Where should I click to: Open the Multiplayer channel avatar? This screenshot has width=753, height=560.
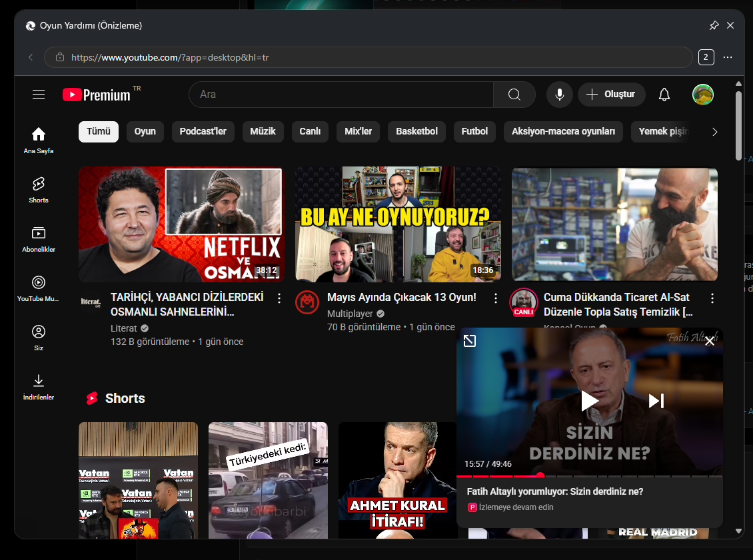point(307,302)
